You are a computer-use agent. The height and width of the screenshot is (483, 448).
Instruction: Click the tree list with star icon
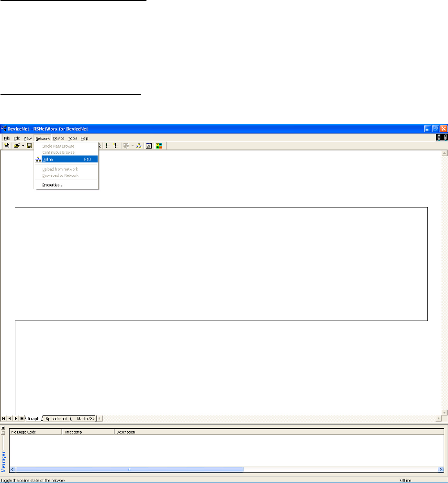[x=116, y=146]
